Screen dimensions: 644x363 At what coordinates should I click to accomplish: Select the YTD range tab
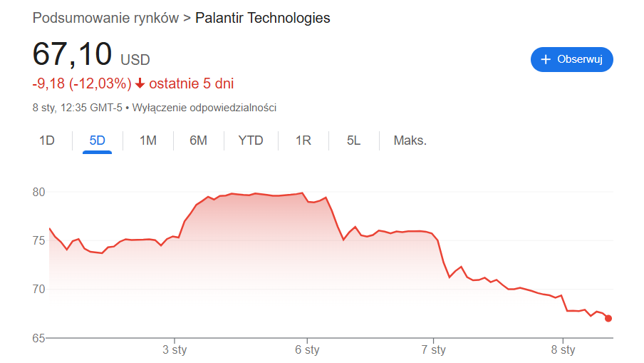[x=251, y=140]
